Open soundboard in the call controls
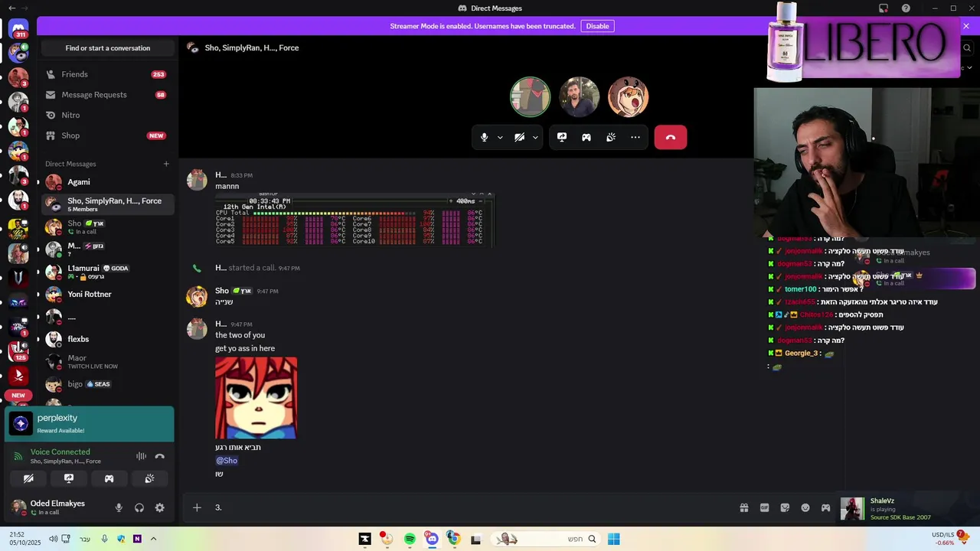 point(611,137)
